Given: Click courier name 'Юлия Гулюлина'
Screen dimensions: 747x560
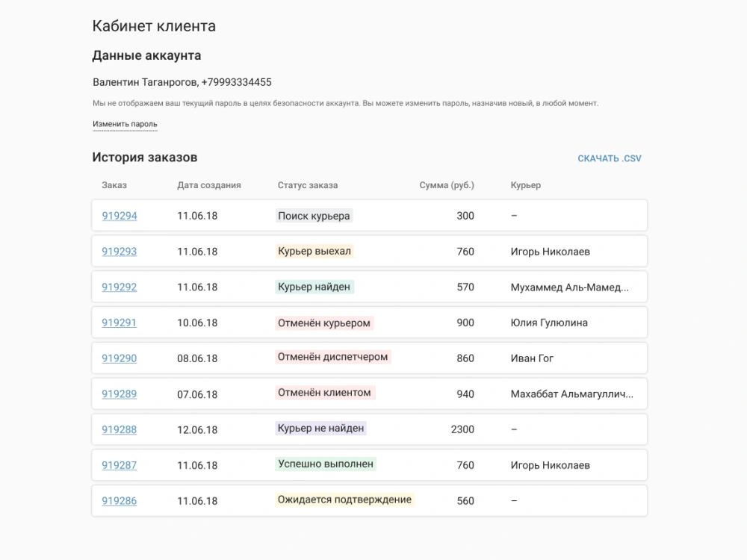Looking at the screenshot, I should pyautogui.click(x=549, y=323).
